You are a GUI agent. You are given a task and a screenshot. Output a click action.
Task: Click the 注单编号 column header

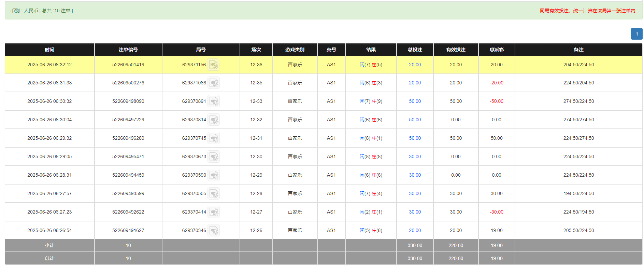tap(128, 50)
